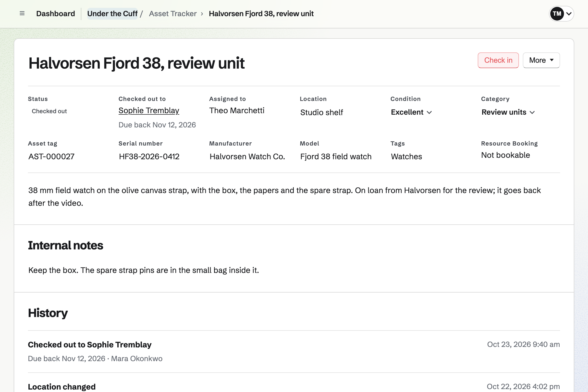588x392 pixels.
Task: Click the Not bookable value
Action: point(505,155)
